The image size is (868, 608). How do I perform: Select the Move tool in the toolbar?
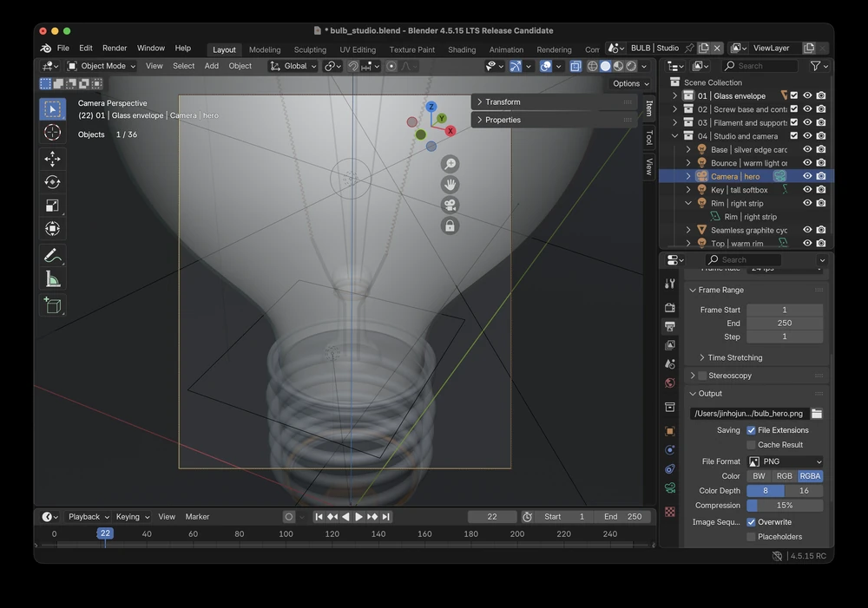tap(53, 160)
